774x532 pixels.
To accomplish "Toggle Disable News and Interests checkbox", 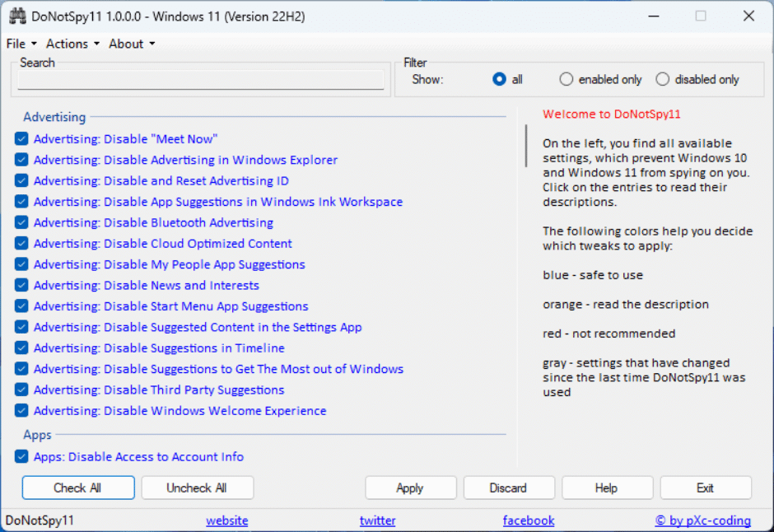I will 21,285.
